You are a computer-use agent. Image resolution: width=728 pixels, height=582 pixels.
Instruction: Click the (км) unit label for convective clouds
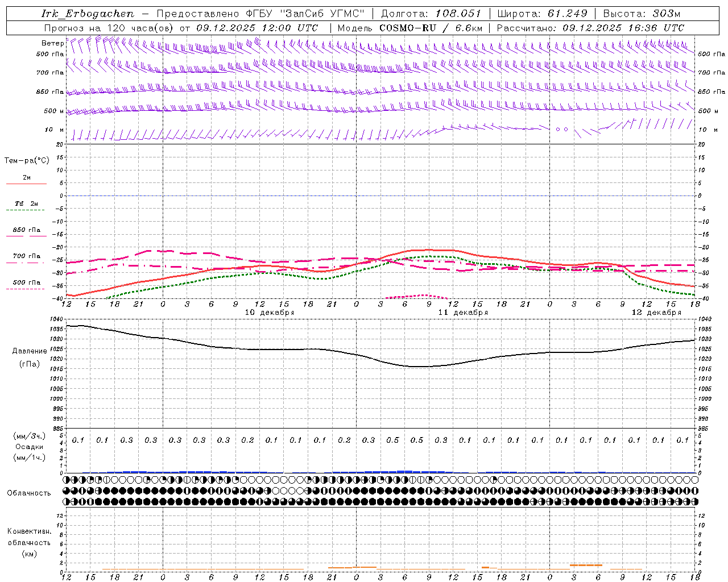coord(29,554)
